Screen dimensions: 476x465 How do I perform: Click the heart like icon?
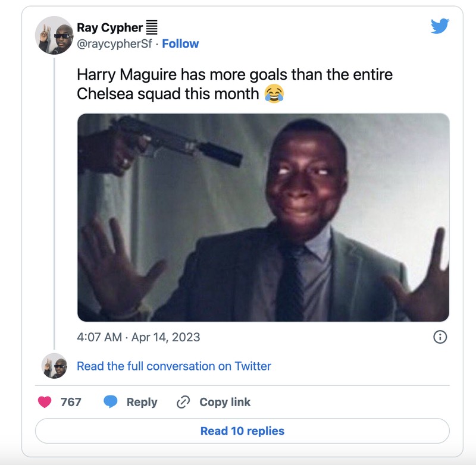click(45, 402)
